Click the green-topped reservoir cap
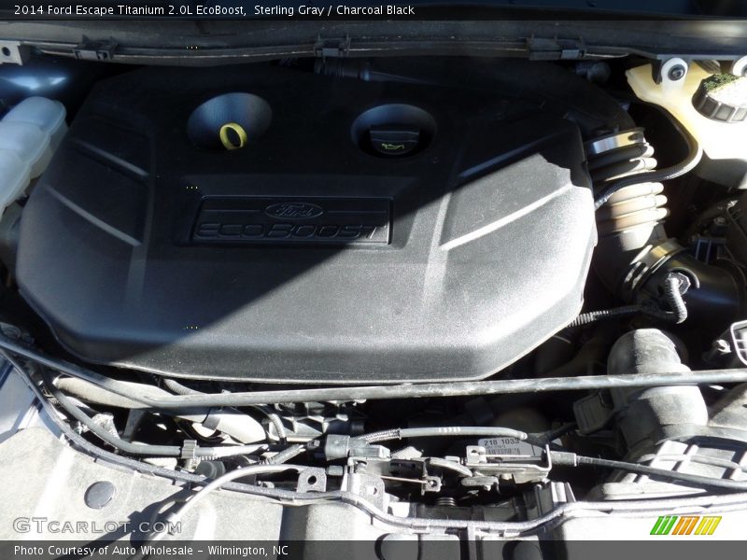 pos(721,93)
